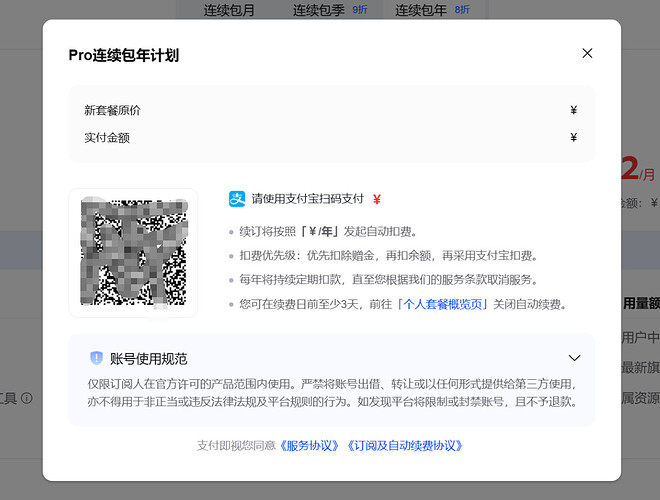Collapse the 账号使用规范 section chevron

tap(574, 358)
